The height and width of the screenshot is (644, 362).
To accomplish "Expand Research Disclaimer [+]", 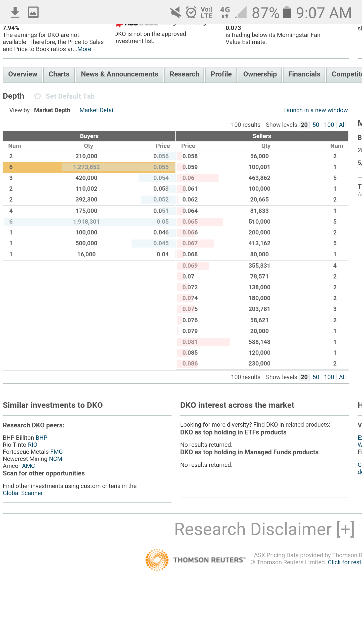I will click(264, 529).
